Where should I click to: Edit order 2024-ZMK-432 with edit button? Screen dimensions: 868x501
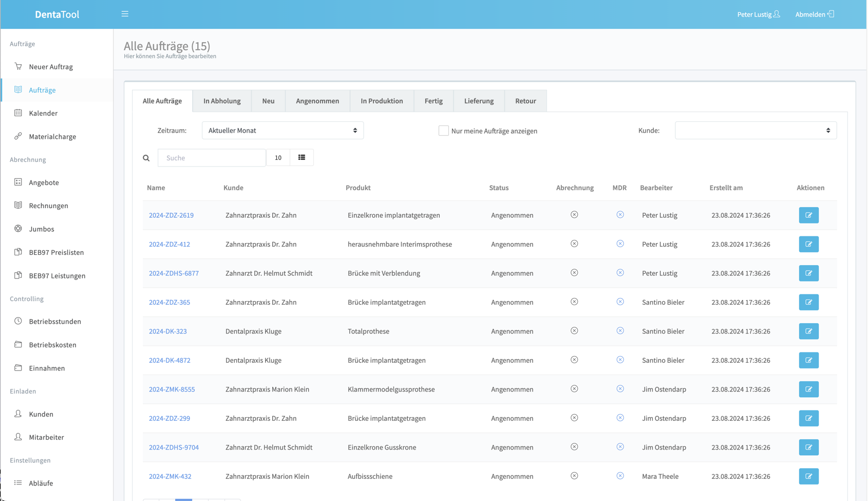pyautogui.click(x=808, y=476)
